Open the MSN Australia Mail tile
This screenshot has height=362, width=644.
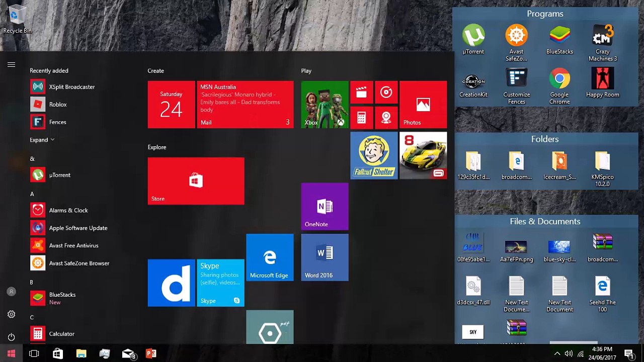point(245,105)
